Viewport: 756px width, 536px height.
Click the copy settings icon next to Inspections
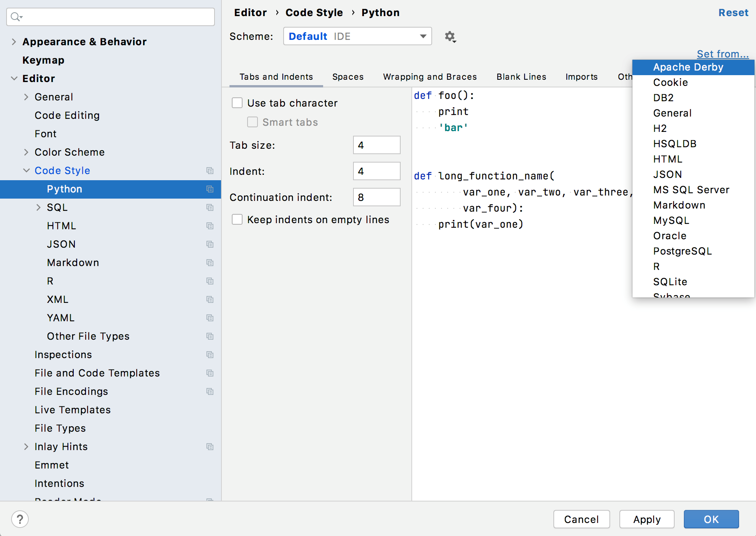coord(210,355)
